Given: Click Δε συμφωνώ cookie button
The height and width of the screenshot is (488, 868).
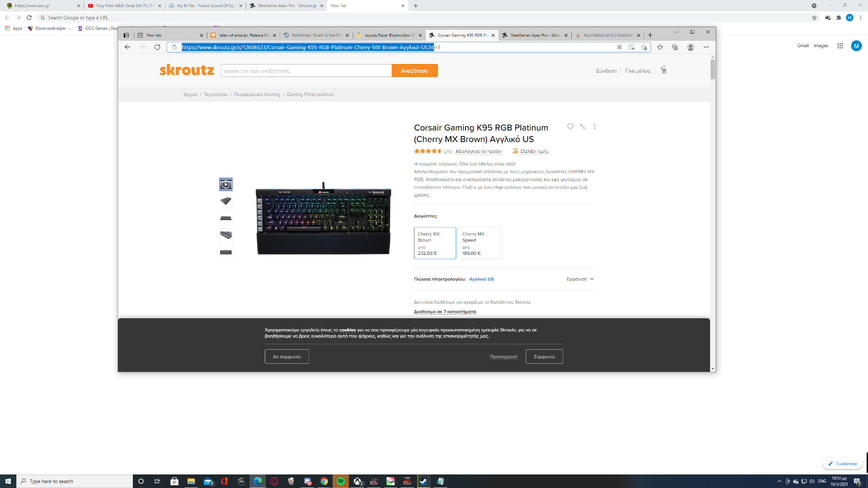Looking at the screenshot, I should (x=287, y=357).
